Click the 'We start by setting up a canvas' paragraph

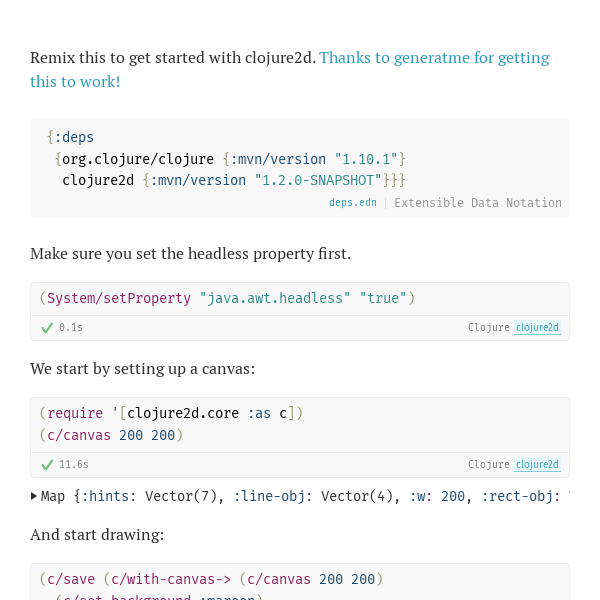coord(142,369)
